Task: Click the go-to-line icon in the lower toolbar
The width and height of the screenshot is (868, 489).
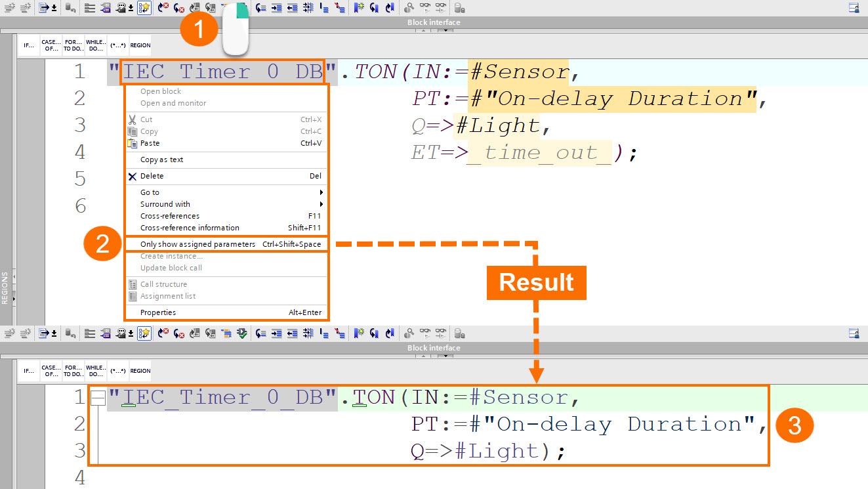Action: point(43,333)
